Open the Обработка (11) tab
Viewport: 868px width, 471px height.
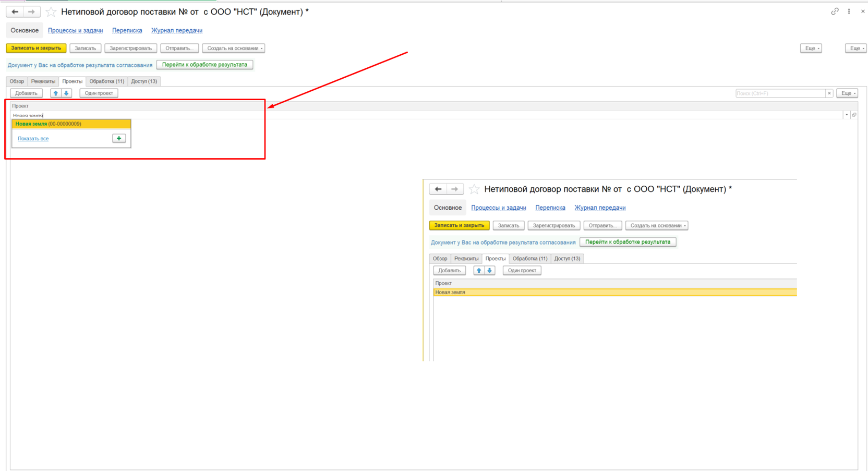point(106,81)
